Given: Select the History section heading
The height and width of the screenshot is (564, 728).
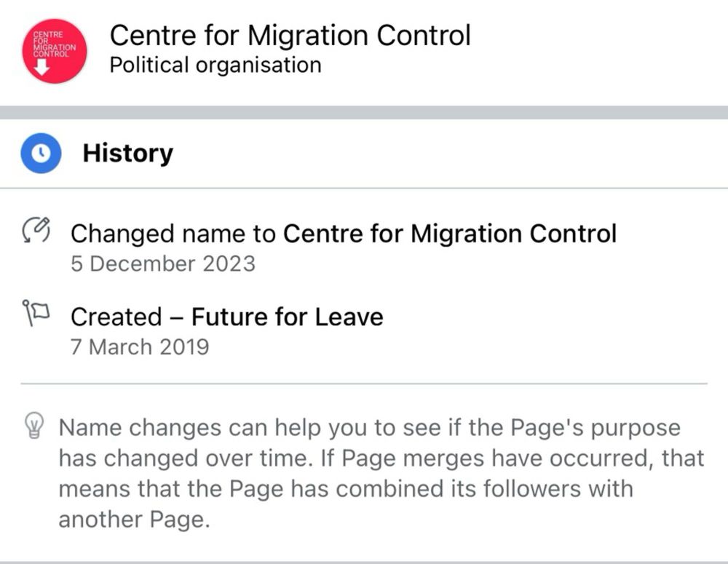Looking at the screenshot, I should click(127, 153).
